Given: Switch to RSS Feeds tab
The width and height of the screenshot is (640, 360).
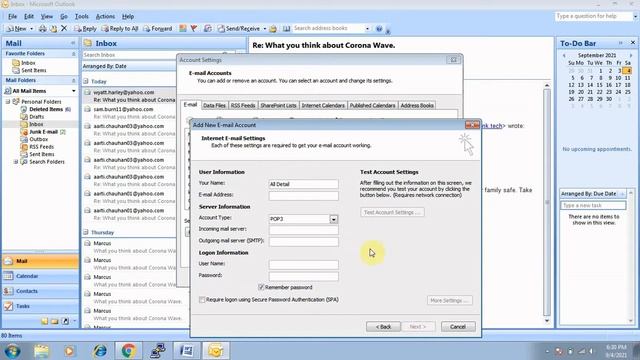Looking at the screenshot, I should pyautogui.click(x=243, y=105).
